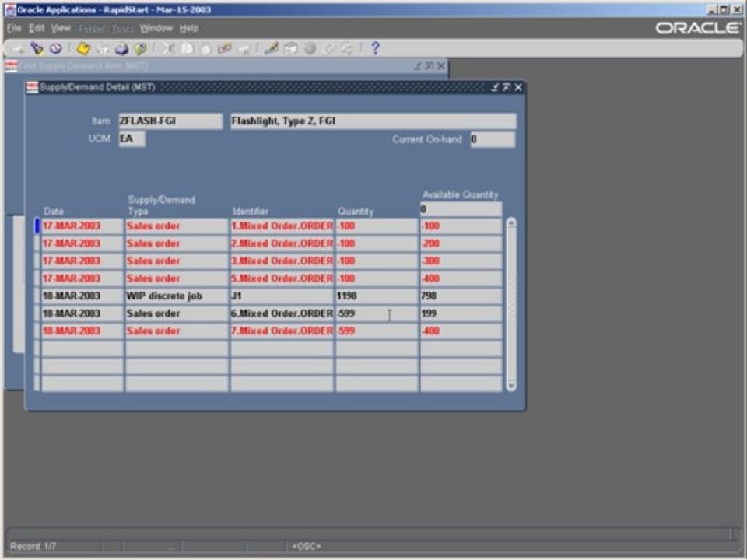Open the Edit menu
Viewport: 747px width, 560px height.
[37, 28]
